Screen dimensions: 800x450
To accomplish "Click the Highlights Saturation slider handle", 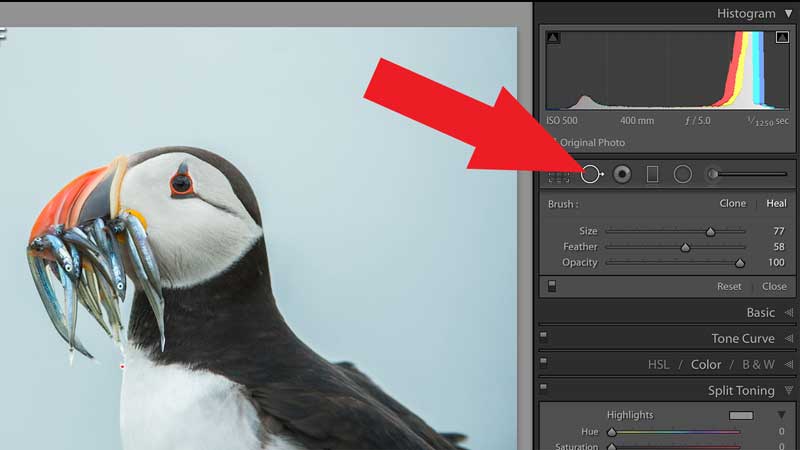I will click(x=612, y=446).
